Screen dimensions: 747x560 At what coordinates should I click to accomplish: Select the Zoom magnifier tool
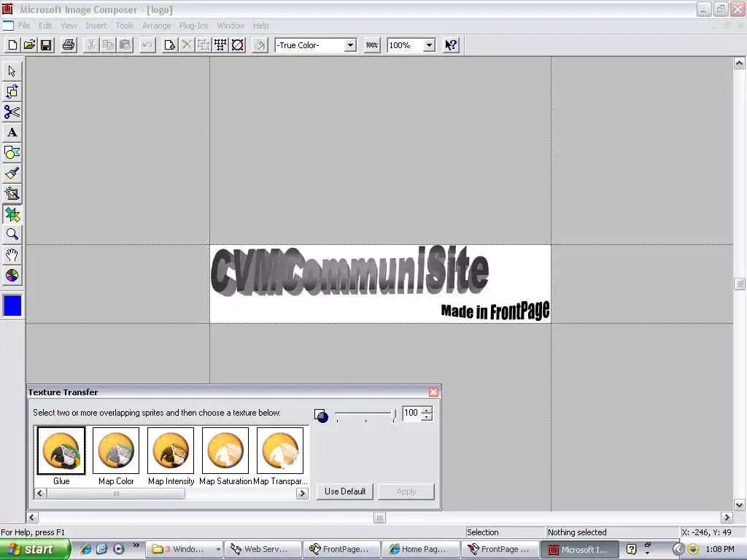coord(12,235)
